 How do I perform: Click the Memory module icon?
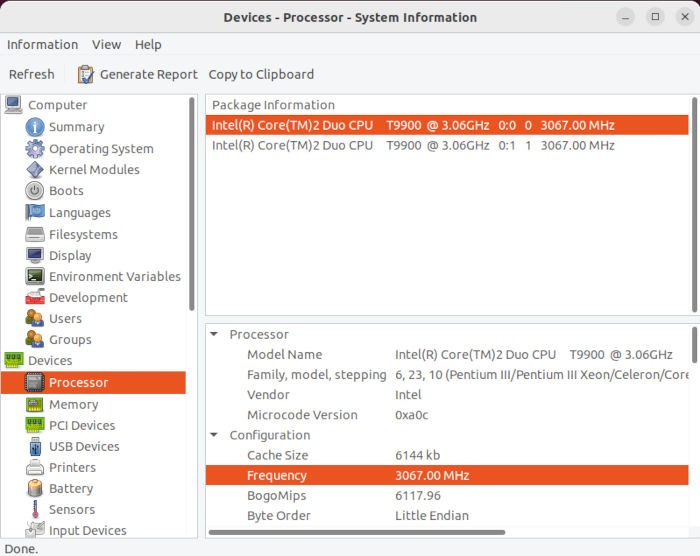(x=35, y=405)
